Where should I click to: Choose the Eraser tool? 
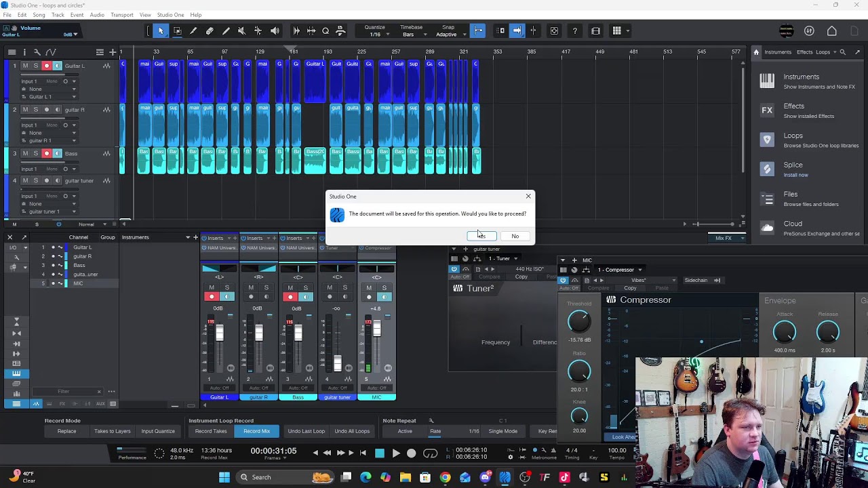click(x=210, y=30)
